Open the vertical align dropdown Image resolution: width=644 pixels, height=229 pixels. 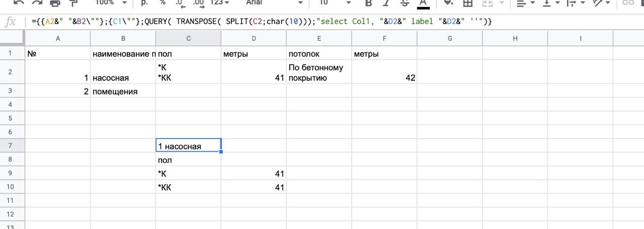pos(551,3)
